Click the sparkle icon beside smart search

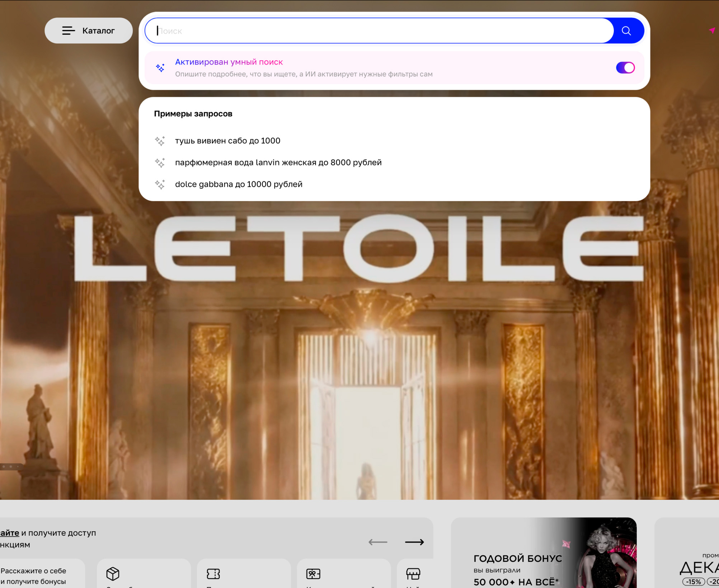(x=160, y=68)
